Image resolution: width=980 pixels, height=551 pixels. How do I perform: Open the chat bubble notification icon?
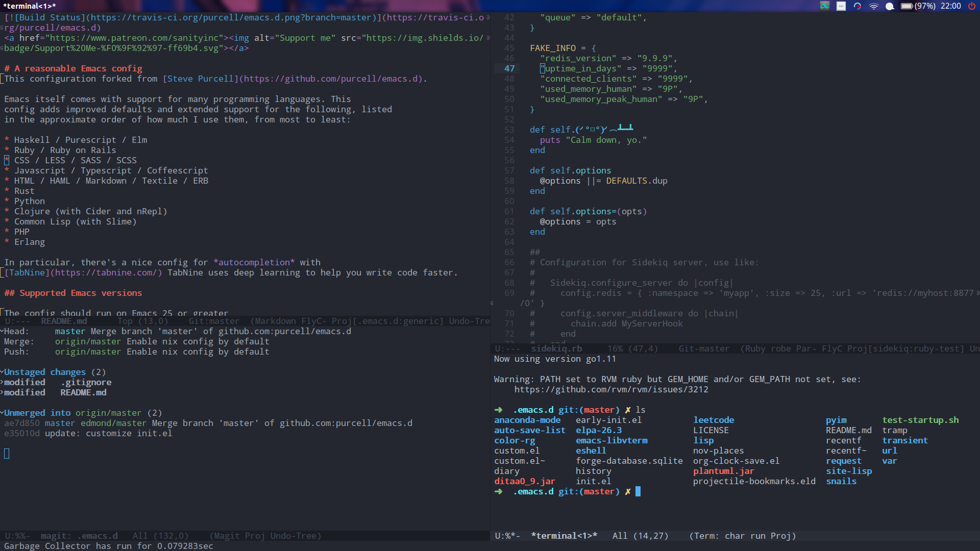coord(890,6)
